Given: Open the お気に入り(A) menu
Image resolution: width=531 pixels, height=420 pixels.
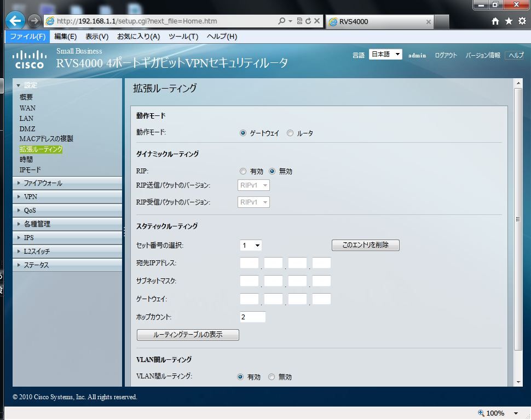Looking at the screenshot, I should (138, 37).
